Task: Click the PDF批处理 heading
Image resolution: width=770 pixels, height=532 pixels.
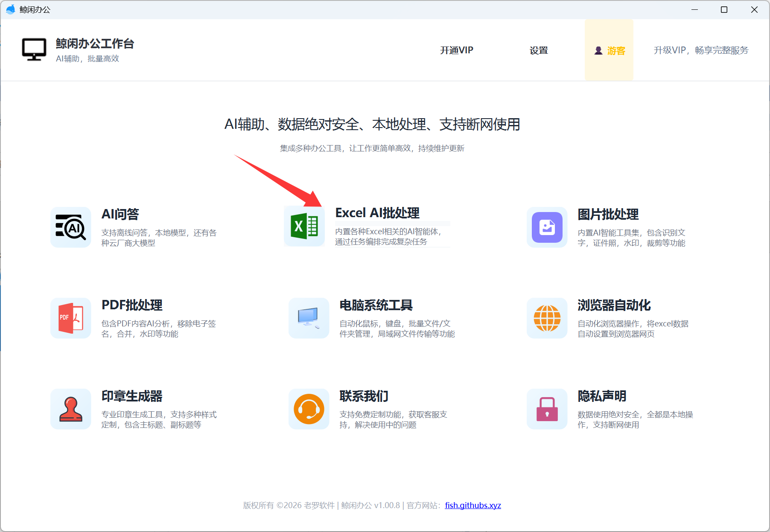Action: (x=132, y=305)
